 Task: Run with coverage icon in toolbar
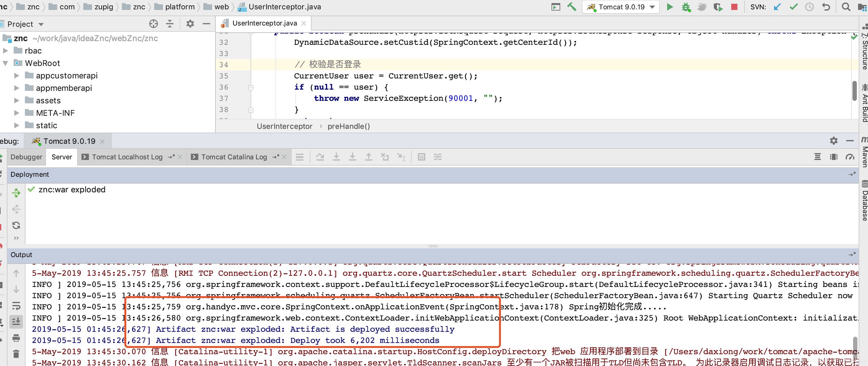[718, 7]
